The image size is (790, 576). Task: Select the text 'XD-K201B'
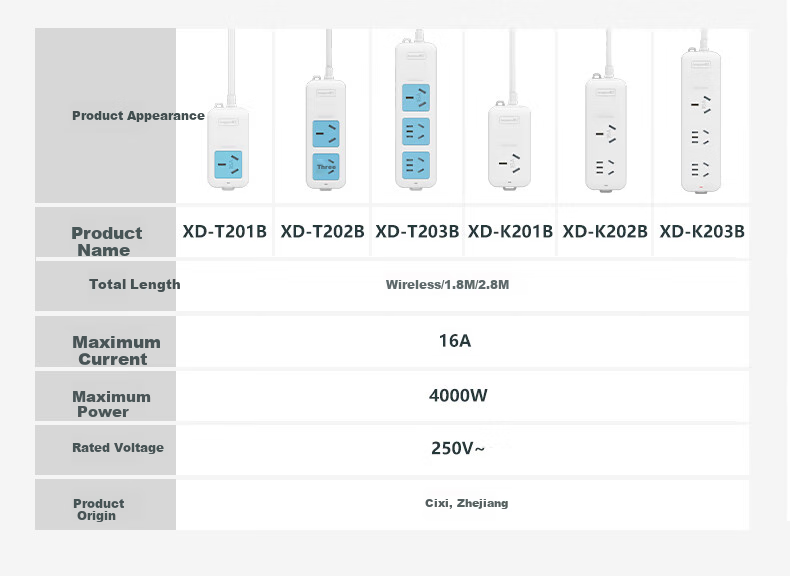tap(510, 231)
